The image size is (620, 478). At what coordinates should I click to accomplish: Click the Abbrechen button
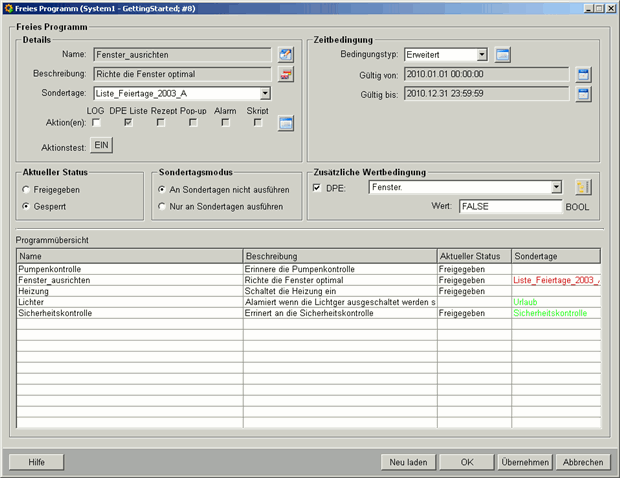point(583,462)
